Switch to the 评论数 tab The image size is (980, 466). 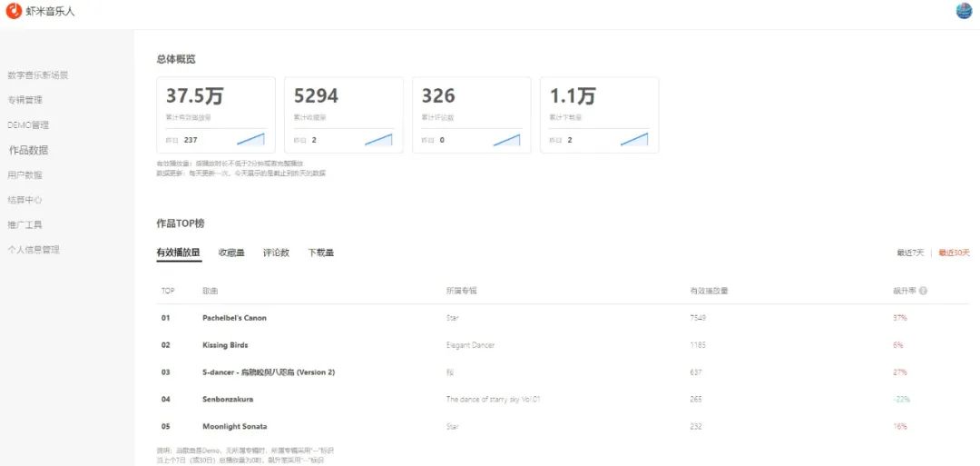click(276, 253)
